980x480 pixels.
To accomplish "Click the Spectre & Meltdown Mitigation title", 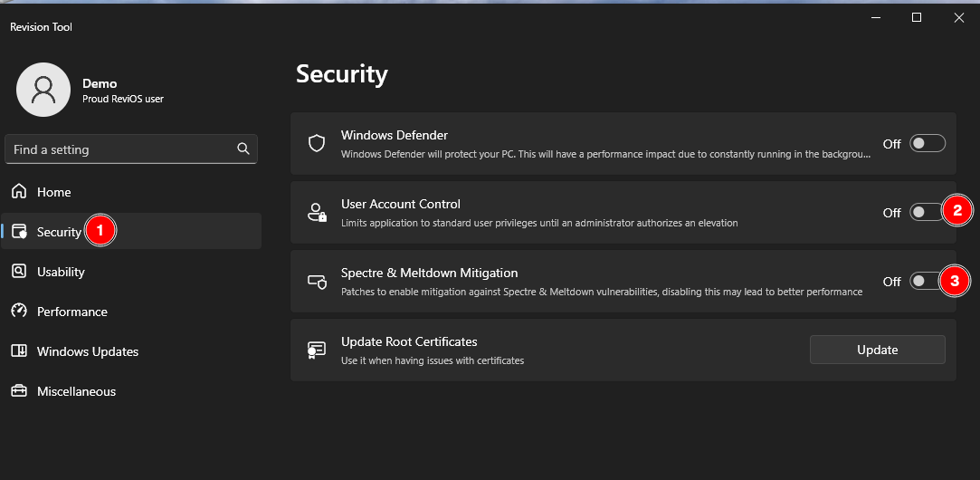I will (x=430, y=273).
